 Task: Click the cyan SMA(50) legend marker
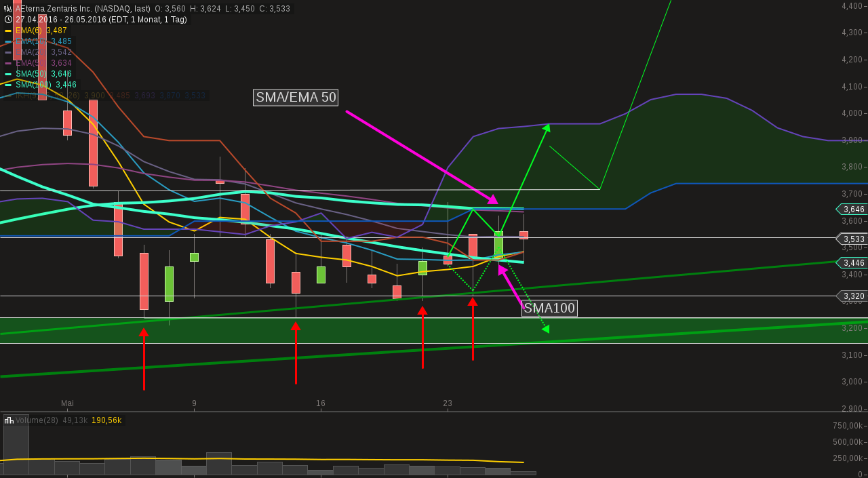(x=8, y=74)
